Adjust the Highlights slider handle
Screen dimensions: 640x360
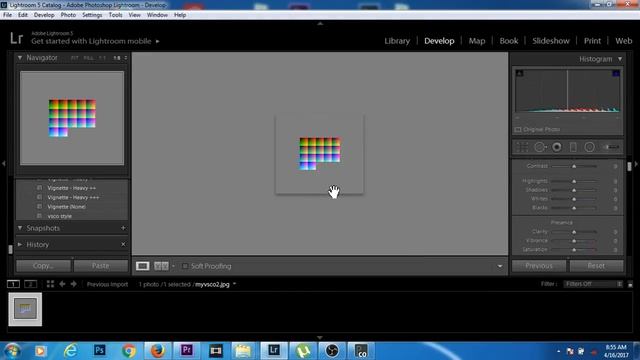coord(574,181)
